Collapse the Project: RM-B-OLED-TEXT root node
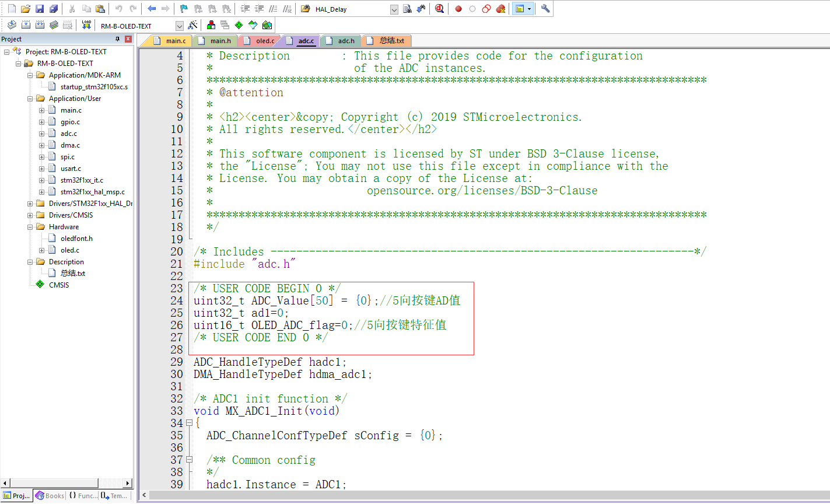This screenshot has height=504, width=830. pos(7,52)
